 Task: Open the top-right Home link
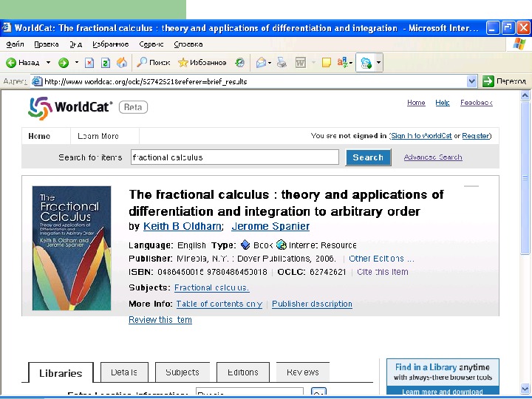point(416,103)
